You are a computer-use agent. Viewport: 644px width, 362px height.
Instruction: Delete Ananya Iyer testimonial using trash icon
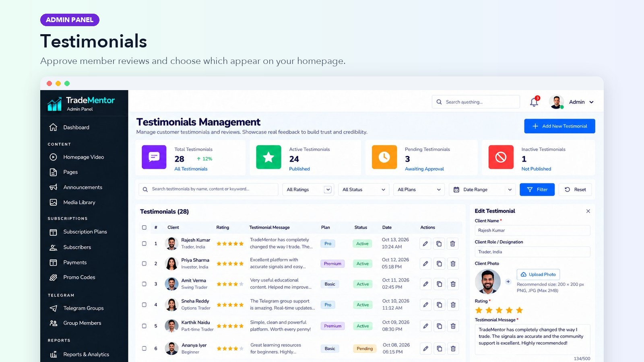453,349
